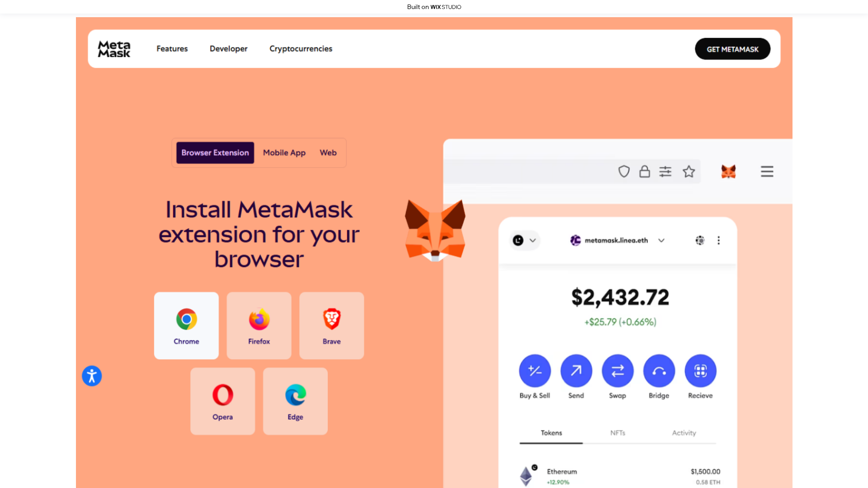This screenshot has width=868, height=488.
Task: Click the +12.90% Ethereum change text
Action: click(x=558, y=482)
